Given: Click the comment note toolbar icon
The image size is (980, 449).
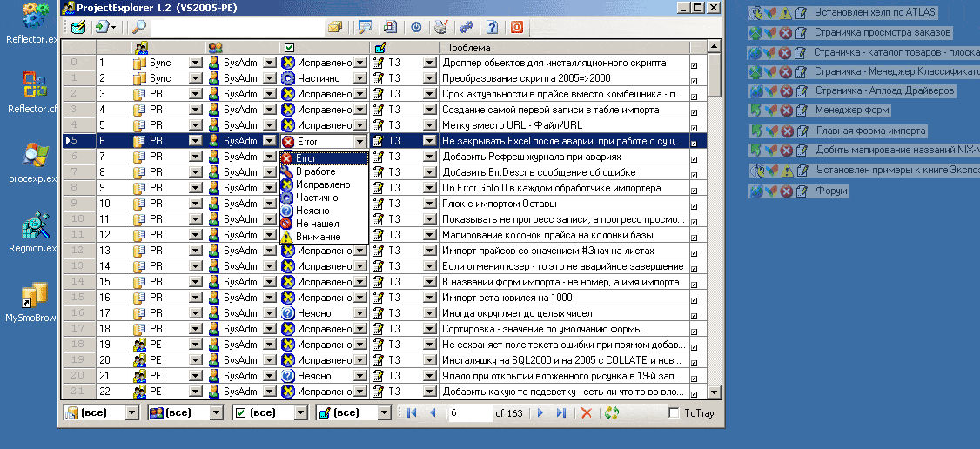Looking at the screenshot, I should pos(366,28).
